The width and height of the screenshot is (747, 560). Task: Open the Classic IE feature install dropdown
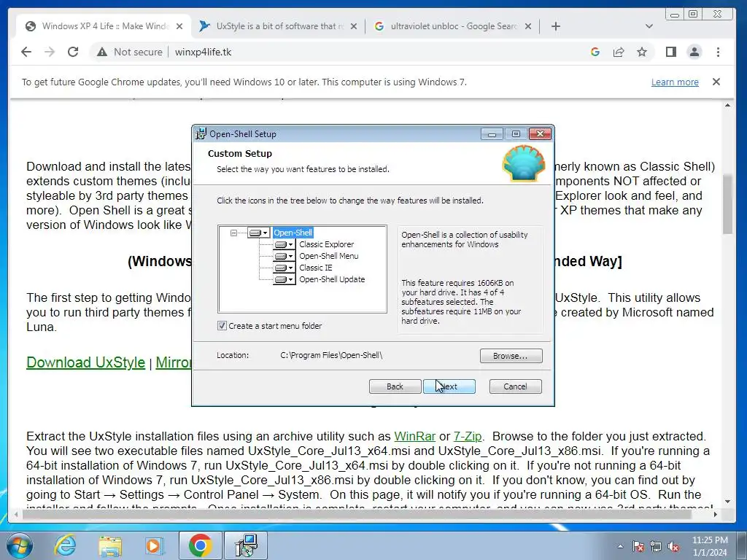(285, 268)
